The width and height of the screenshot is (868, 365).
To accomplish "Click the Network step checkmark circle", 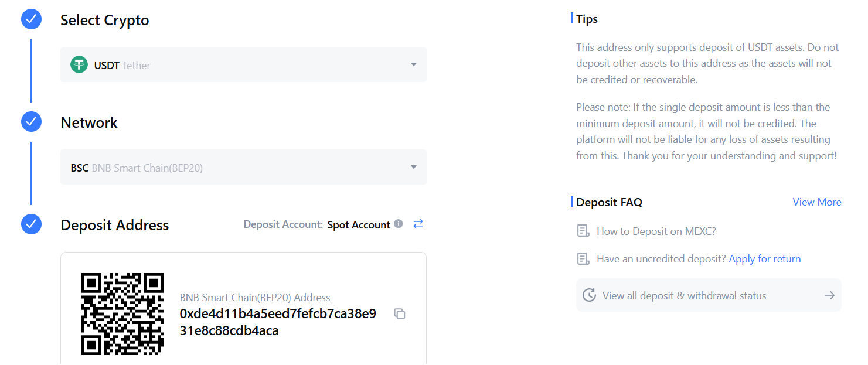I will click(31, 122).
